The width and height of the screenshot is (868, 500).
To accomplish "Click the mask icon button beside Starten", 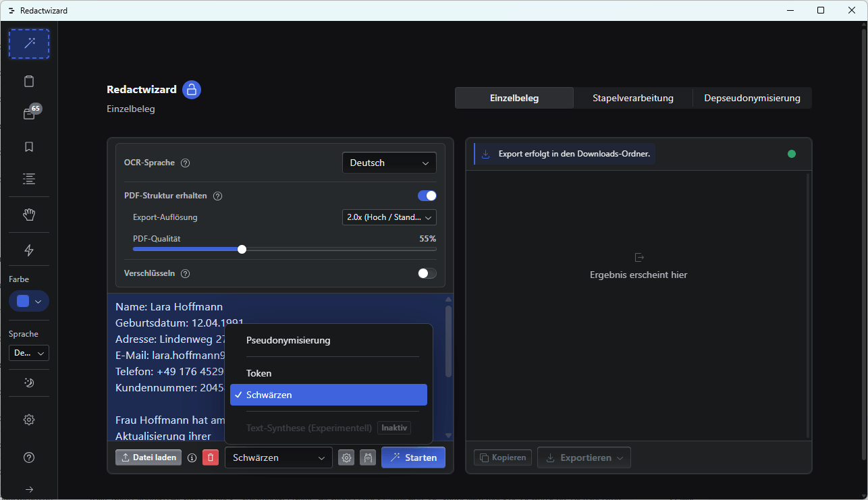I will (x=368, y=457).
